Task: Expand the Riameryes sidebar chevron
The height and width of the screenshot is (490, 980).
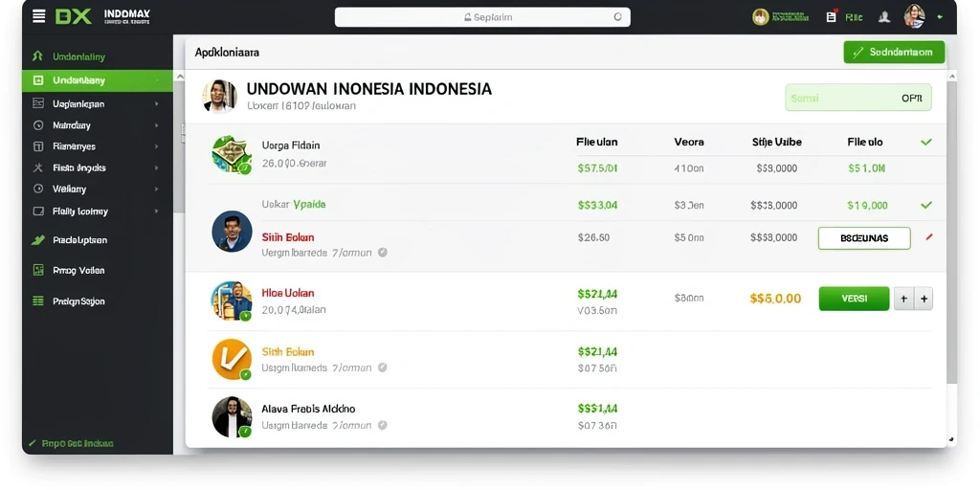Action: 156,146
